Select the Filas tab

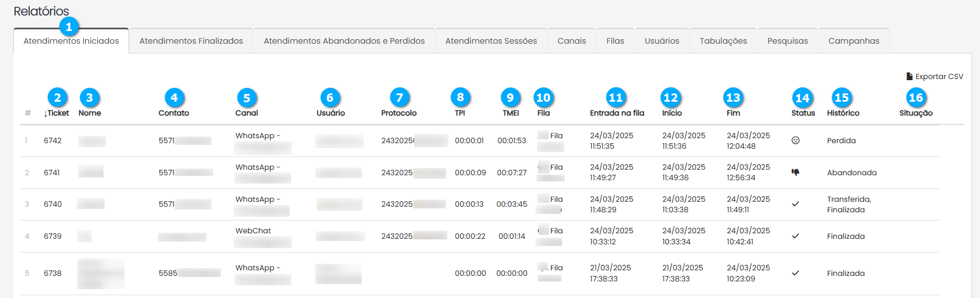(615, 41)
